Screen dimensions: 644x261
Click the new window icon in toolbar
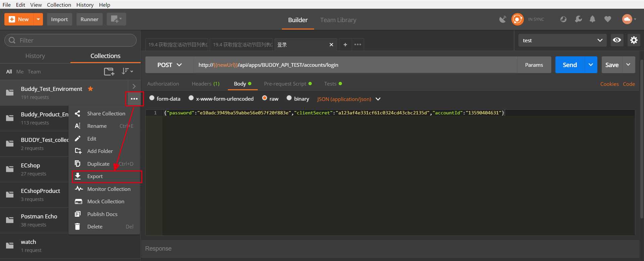(116, 19)
